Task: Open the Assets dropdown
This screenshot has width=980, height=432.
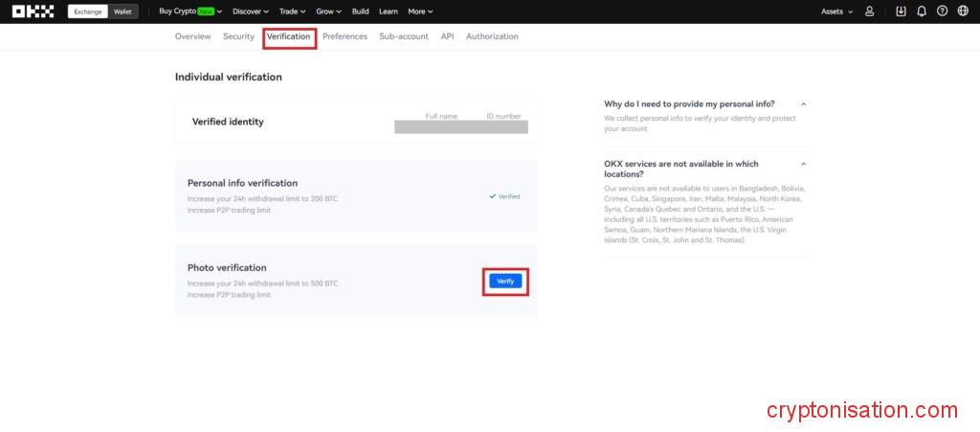Action: tap(836, 11)
